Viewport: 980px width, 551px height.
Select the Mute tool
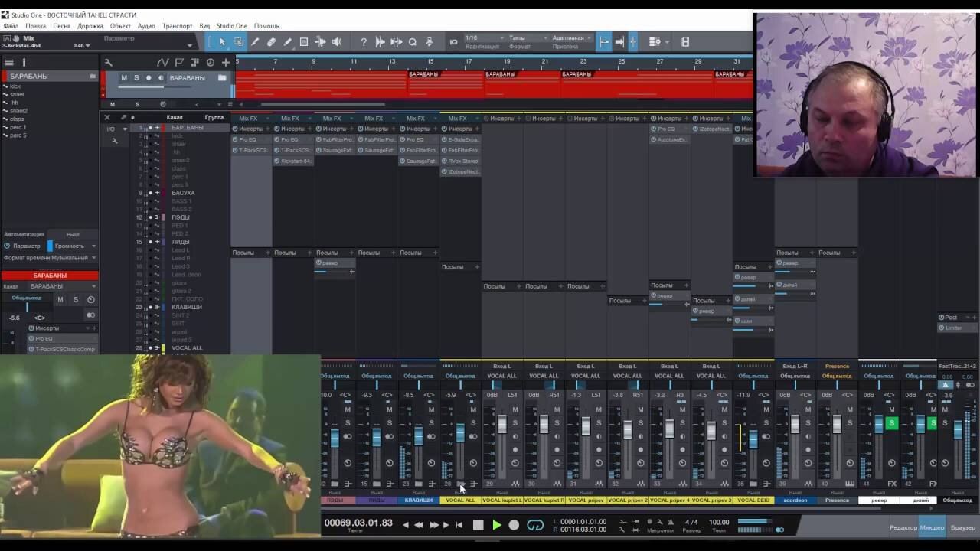[x=304, y=42]
